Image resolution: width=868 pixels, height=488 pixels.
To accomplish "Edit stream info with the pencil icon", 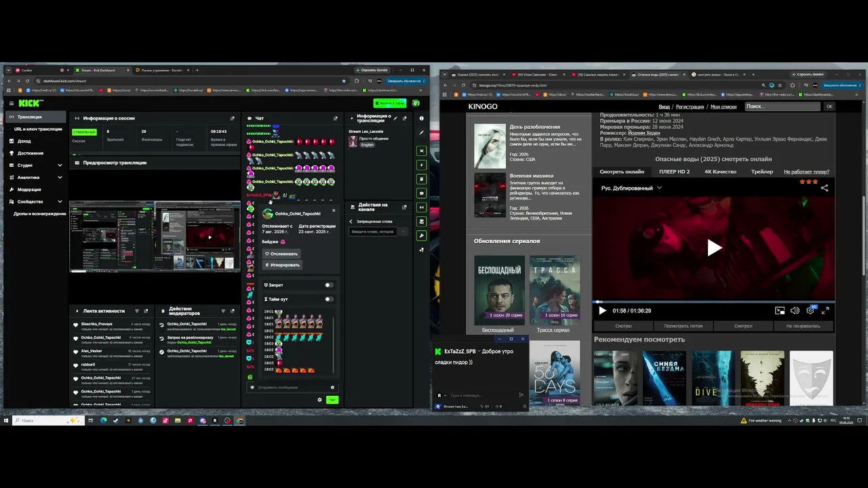I will [x=395, y=118].
